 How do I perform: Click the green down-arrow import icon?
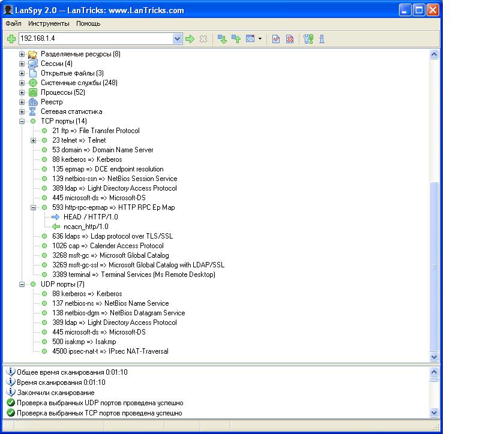click(222, 39)
